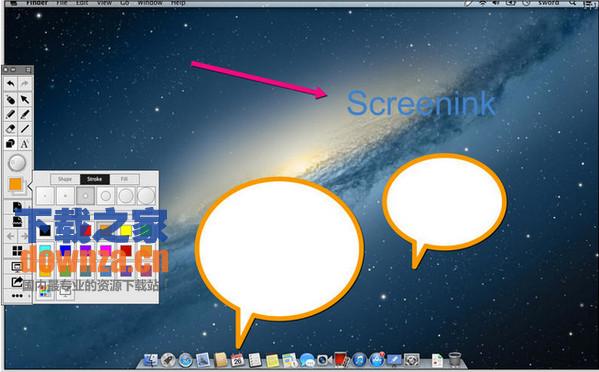Select the Pencil drawing tool

[11, 114]
